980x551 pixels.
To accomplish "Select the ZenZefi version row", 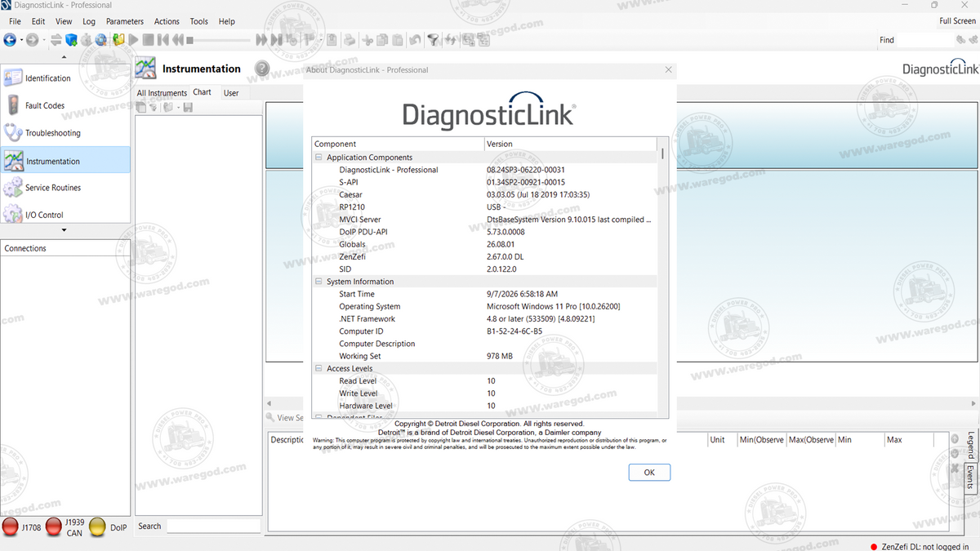I will (x=485, y=256).
